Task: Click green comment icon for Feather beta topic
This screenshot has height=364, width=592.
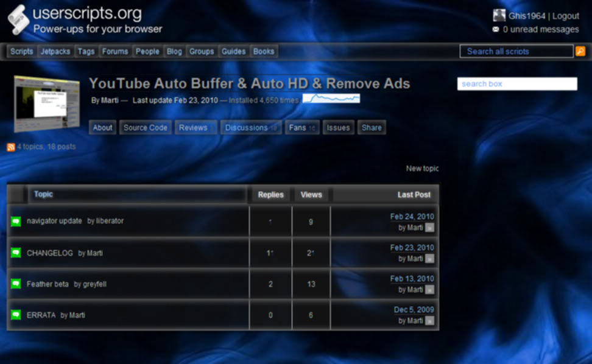Action: point(16,284)
